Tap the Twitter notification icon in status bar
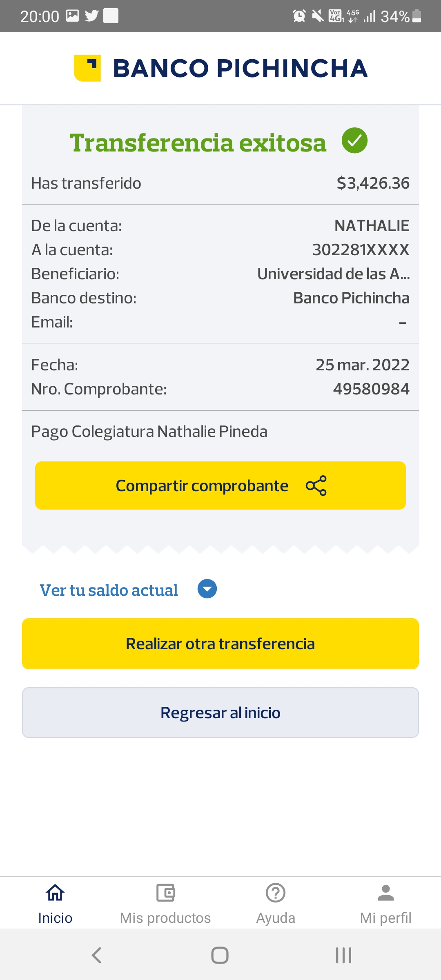 [x=91, y=16]
